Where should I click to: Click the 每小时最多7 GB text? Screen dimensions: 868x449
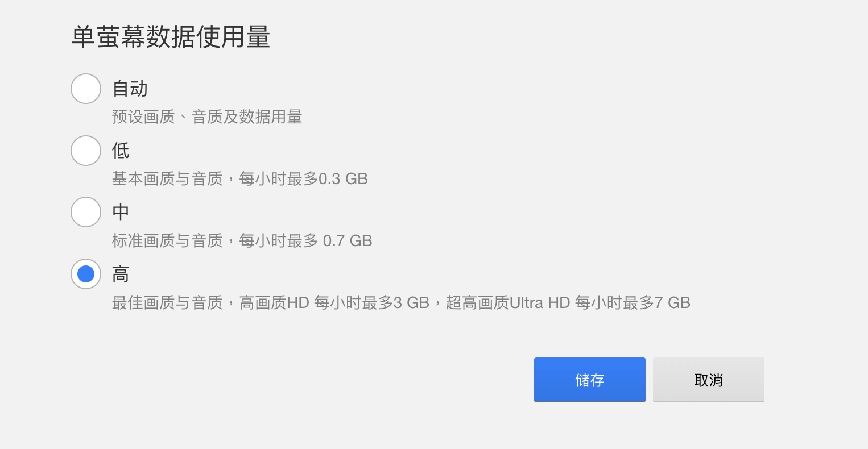(633, 302)
